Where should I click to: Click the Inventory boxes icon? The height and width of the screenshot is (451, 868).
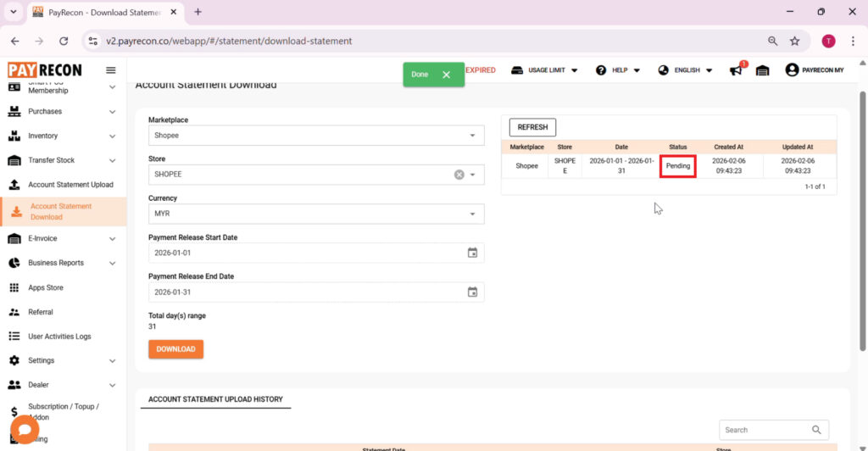point(14,136)
